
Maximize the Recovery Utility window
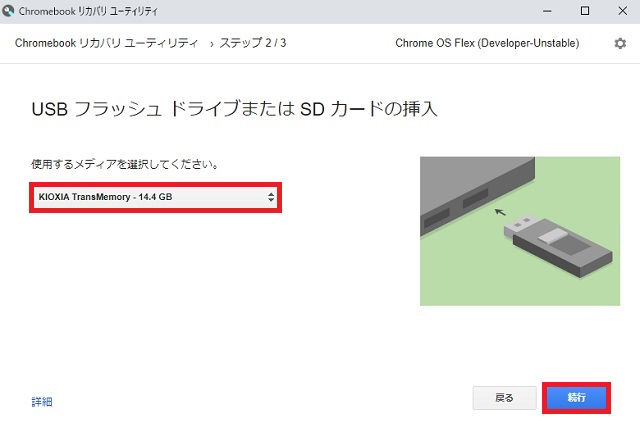click(x=584, y=11)
